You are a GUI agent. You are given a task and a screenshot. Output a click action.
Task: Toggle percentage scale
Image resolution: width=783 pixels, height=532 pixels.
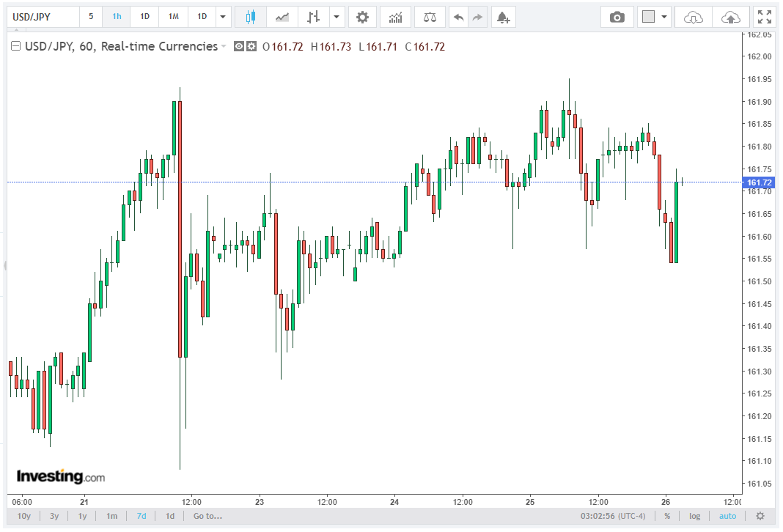click(x=667, y=516)
